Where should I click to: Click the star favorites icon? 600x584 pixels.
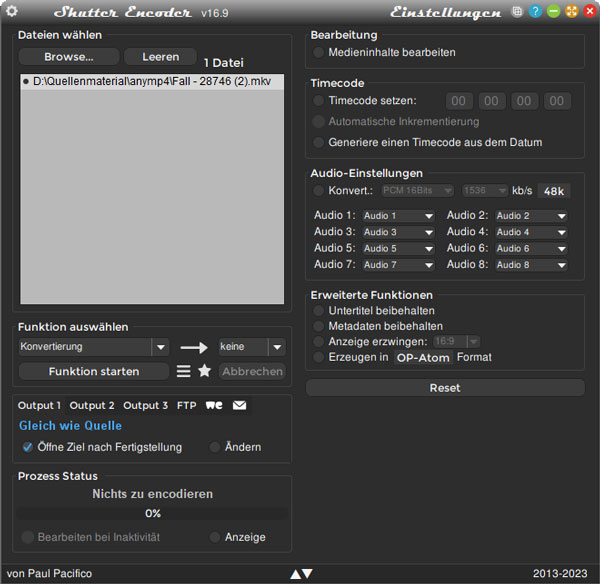tap(205, 370)
